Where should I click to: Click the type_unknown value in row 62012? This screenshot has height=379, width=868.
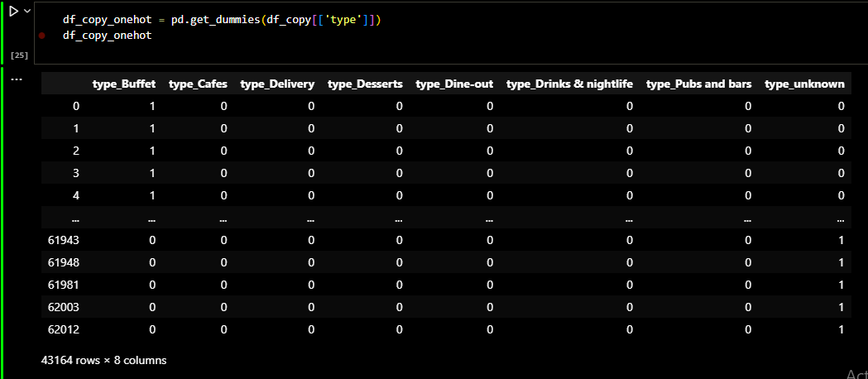(x=841, y=329)
